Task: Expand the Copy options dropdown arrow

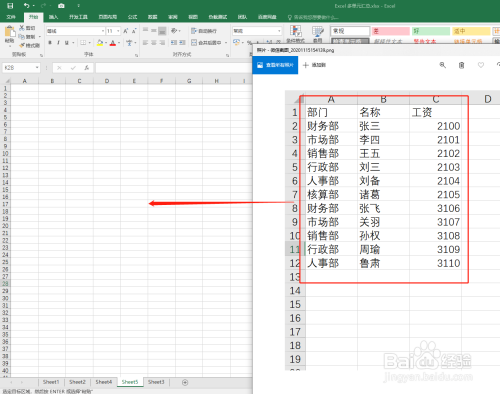Action: 40,37
